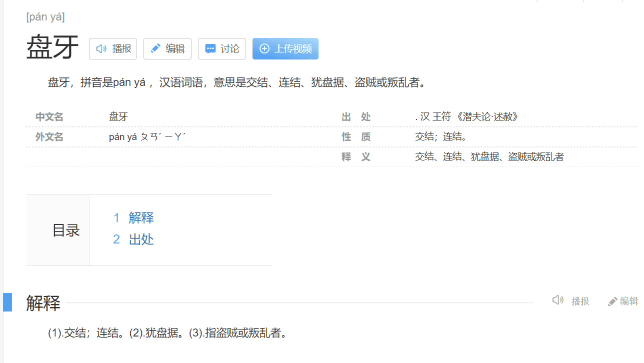This screenshot has width=644, height=363.
Task: Click the value 盘牙 next to 中文名
Action: coord(118,117)
